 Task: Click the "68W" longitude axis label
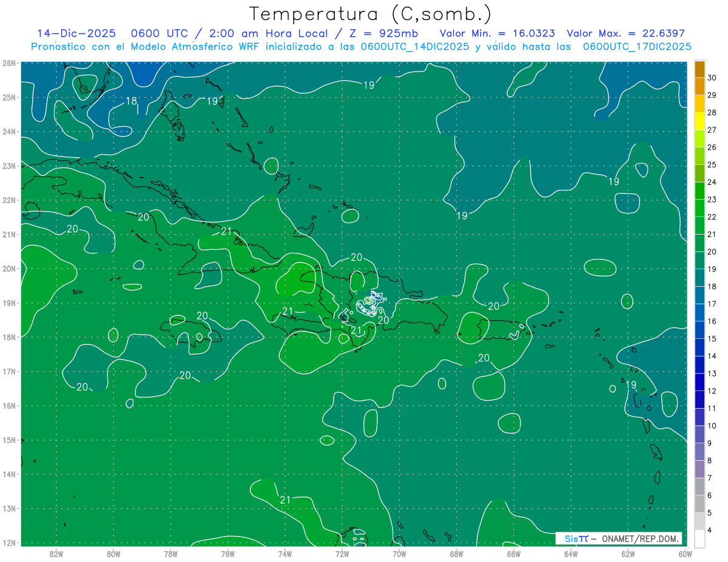point(456,553)
